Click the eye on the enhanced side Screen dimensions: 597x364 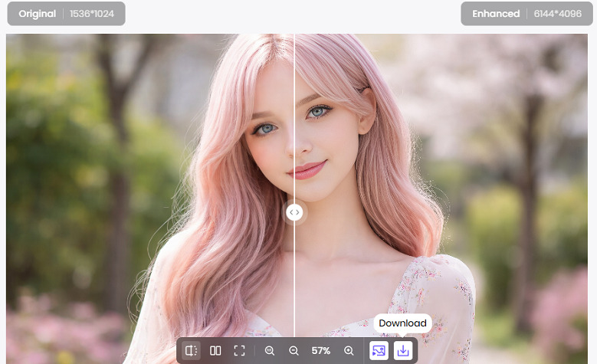pos(317,112)
